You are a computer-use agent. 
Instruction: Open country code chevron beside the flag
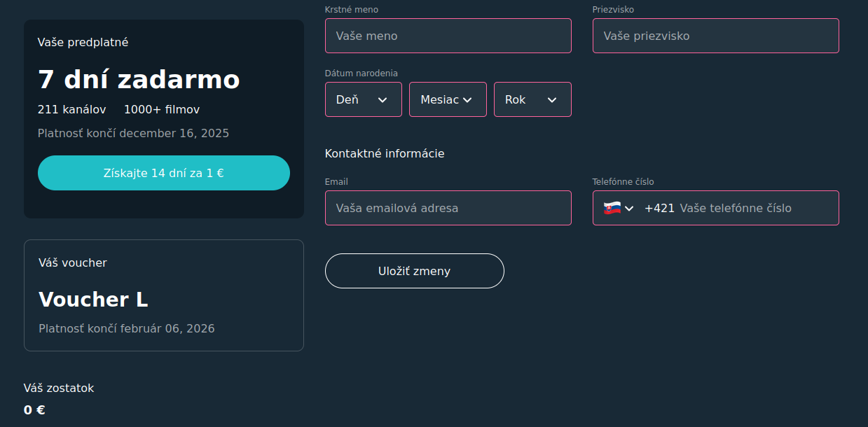pyautogui.click(x=629, y=208)
